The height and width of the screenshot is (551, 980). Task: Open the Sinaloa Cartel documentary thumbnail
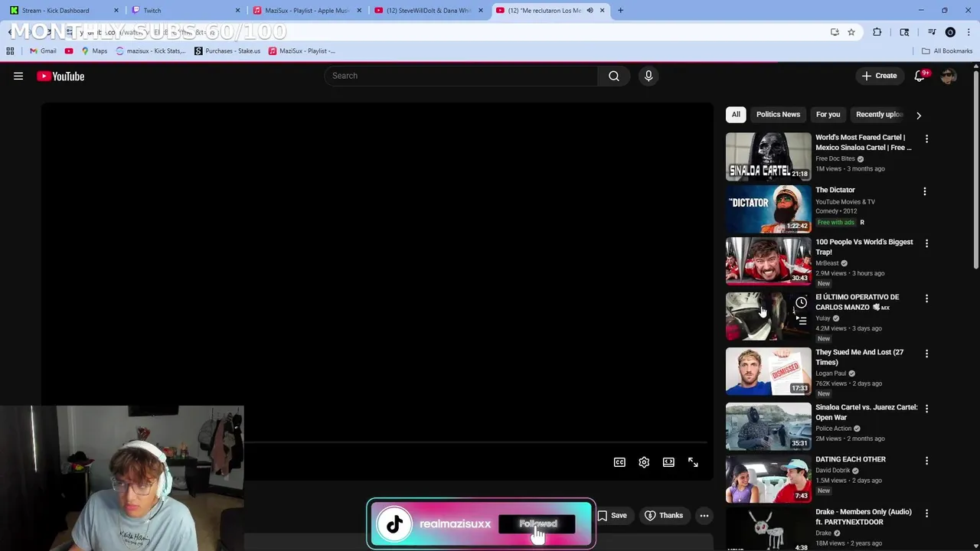768,157
